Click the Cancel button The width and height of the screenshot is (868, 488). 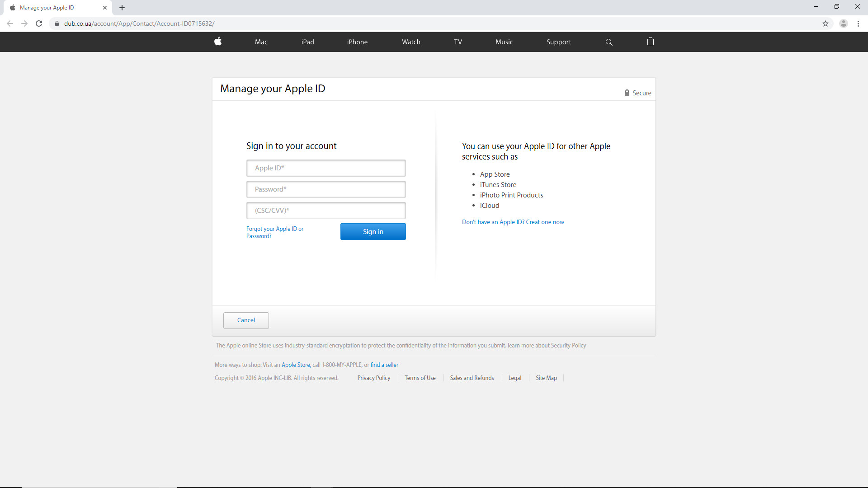(x=246, y=320)
